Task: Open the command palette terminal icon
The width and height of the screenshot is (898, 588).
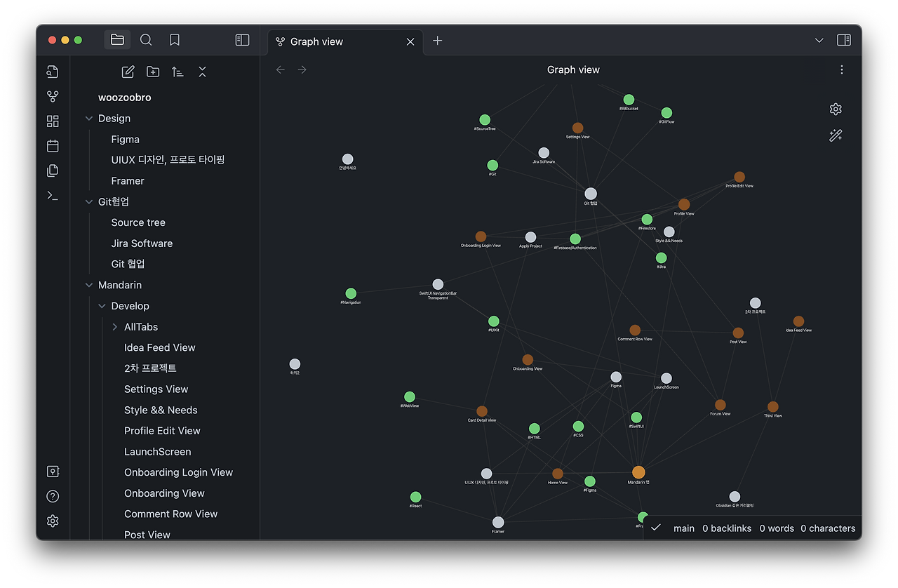Action: (x=53, y=195)
